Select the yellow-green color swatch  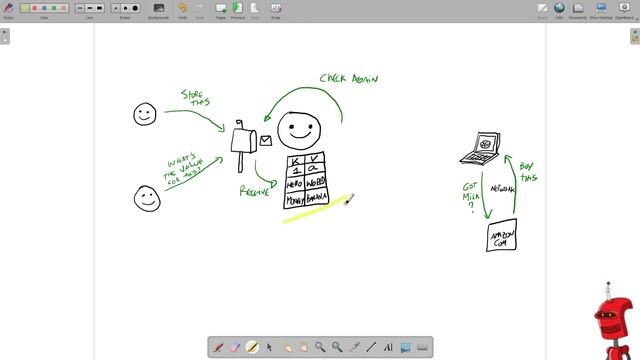click(25, 8)
